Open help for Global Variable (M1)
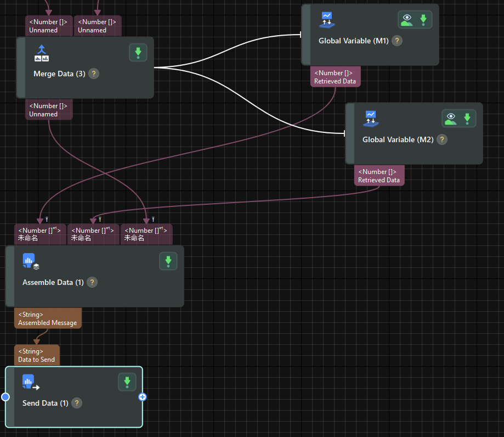 [398, 41]
